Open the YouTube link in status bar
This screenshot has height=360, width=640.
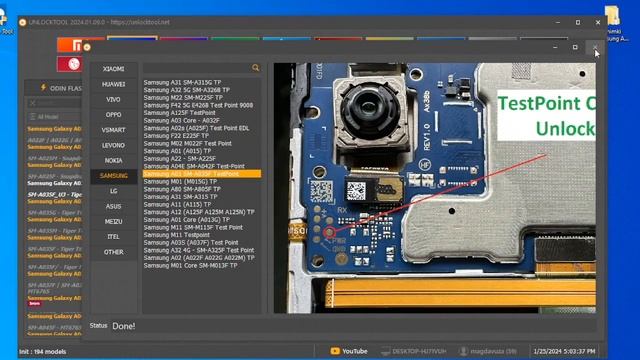tap(349, 351)
